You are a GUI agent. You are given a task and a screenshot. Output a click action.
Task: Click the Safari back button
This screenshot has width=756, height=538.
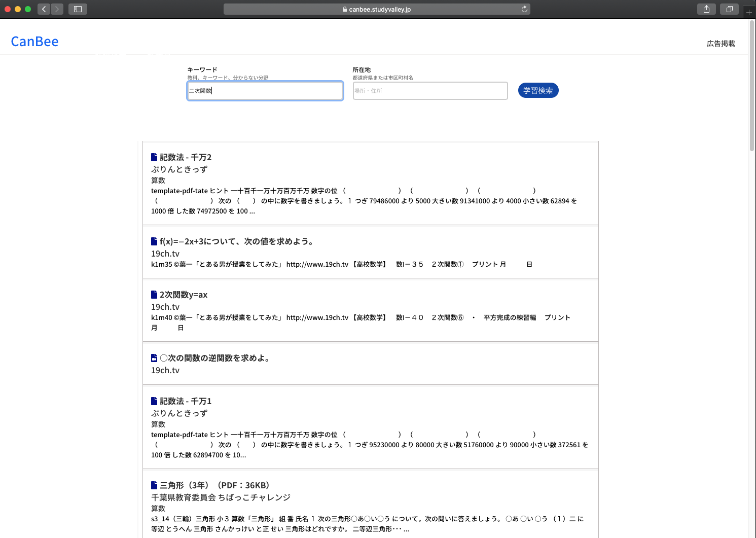[x=44, y=9]
